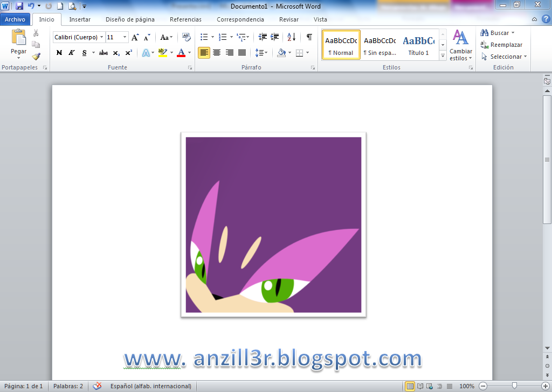This screenshot has height=392, width=552.
Task: Click the Pegar paste icon
Action: click(19, 37)
